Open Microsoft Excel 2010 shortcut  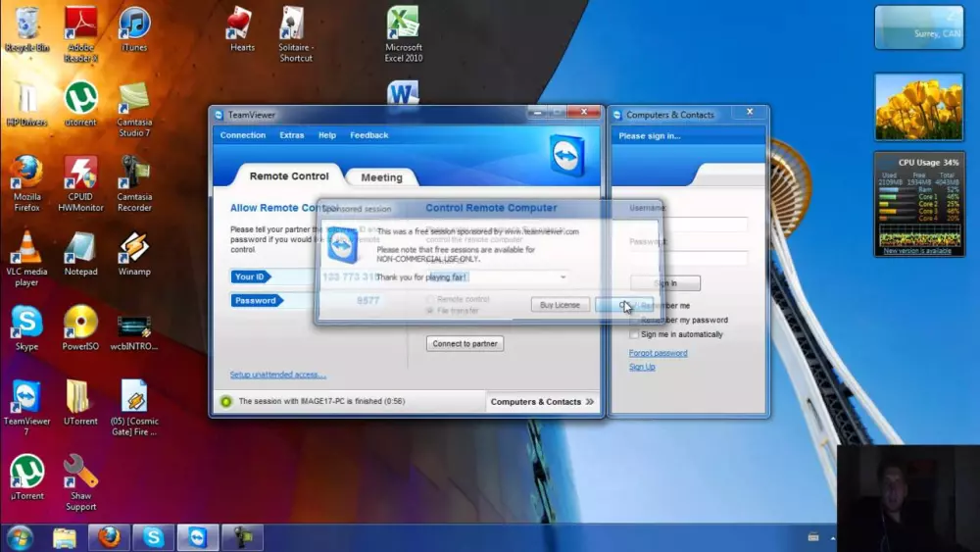pyautogui.click(x=403, y=33)
